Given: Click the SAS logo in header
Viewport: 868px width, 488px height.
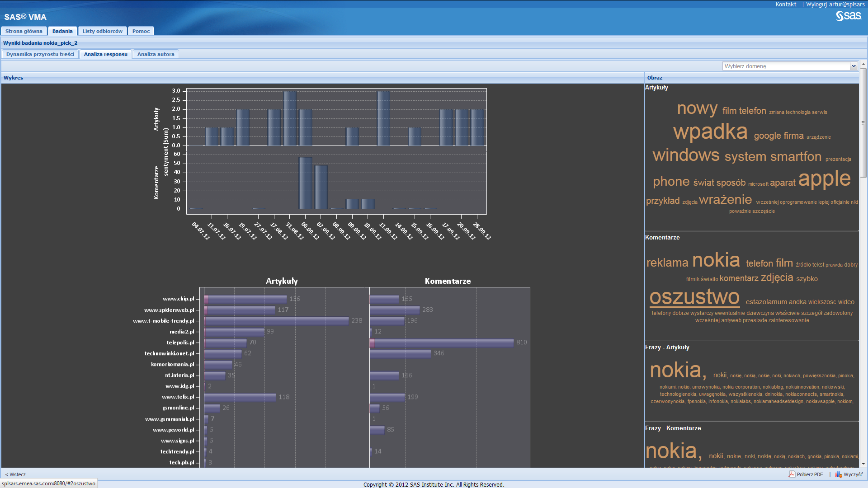Looking at the screenshot, I should (848, 16).
